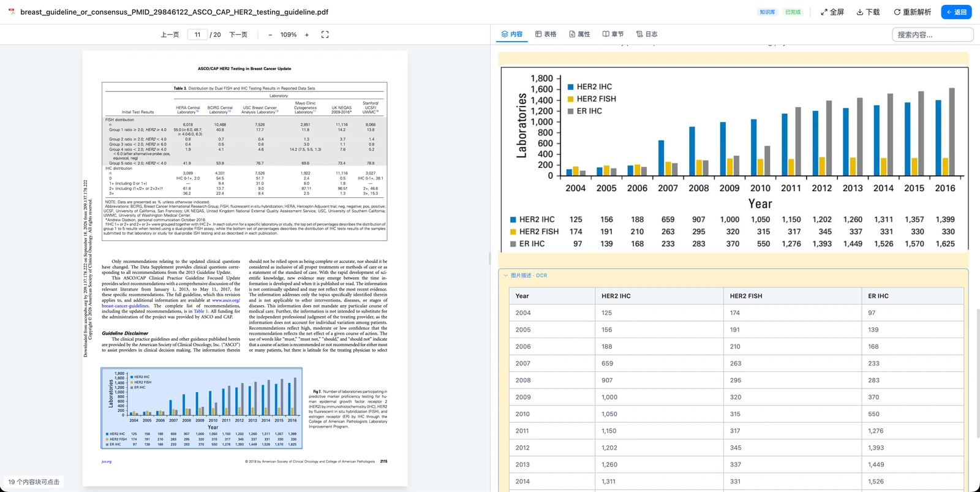Screen dimensions: 980x492
Task: Select the highlighted bar chart on PDF page
Action: point(202,408)
